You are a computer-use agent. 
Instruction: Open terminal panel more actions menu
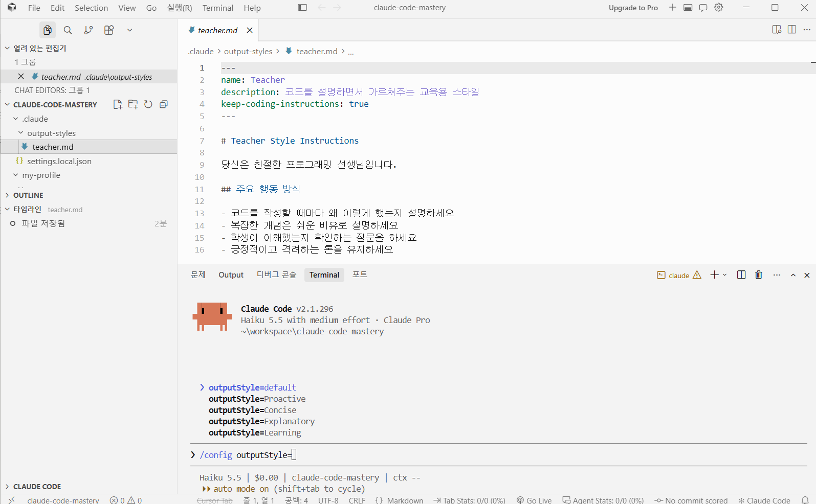point(777,275)
